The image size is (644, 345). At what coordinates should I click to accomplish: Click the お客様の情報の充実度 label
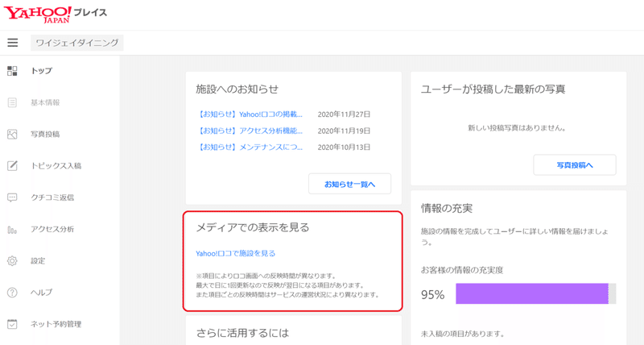(462, 270)
